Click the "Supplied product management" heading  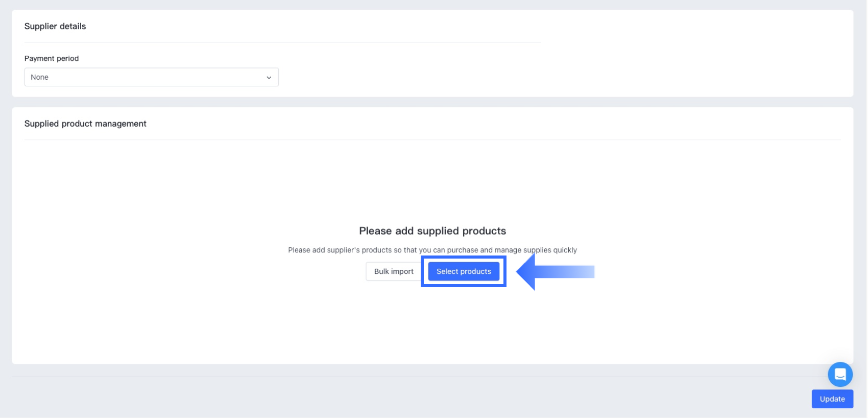pyautogui.click(x=85, y=124)
